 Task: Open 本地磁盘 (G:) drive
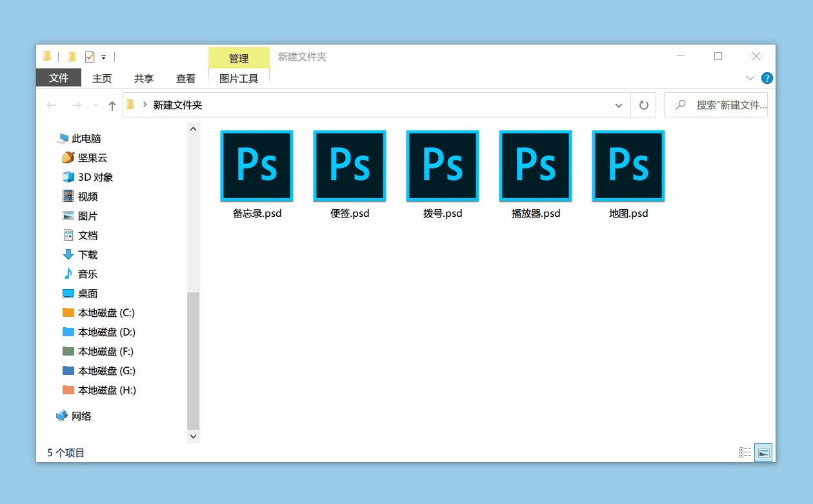(99, 371)
